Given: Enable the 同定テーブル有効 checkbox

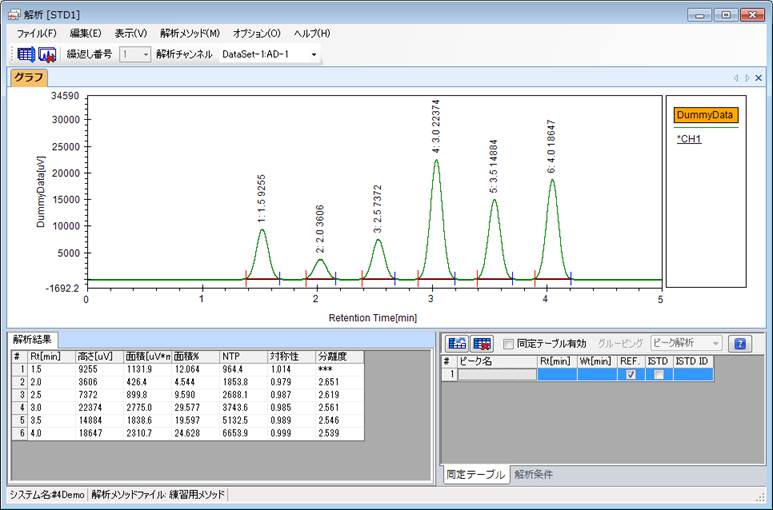Looking at the screenshot, I should [x=509, y=344].
